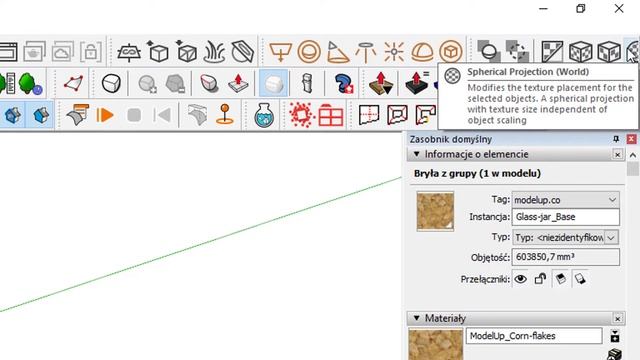The height and width of the screenshot is (360, 640).
Task: Select the red-node polygon tool
Action: point(73,84)
